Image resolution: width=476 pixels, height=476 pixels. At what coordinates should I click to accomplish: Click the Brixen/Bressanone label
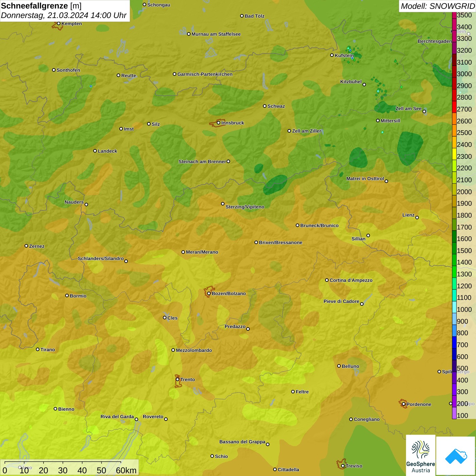point(280,242)
